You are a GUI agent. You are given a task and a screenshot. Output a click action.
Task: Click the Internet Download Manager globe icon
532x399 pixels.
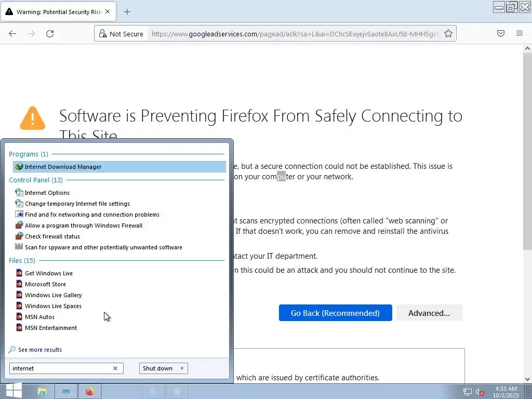[x=19, y=167]
